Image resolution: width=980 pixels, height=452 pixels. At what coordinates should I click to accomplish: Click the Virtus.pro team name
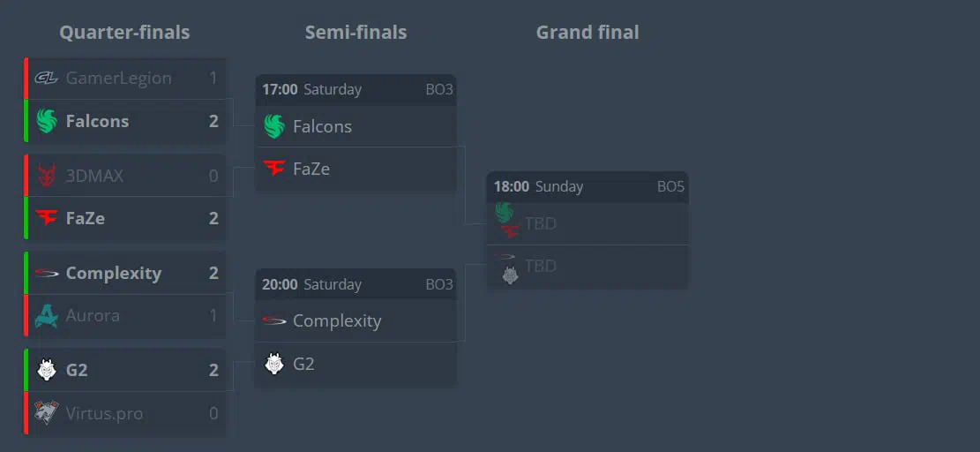pos(104,413)
